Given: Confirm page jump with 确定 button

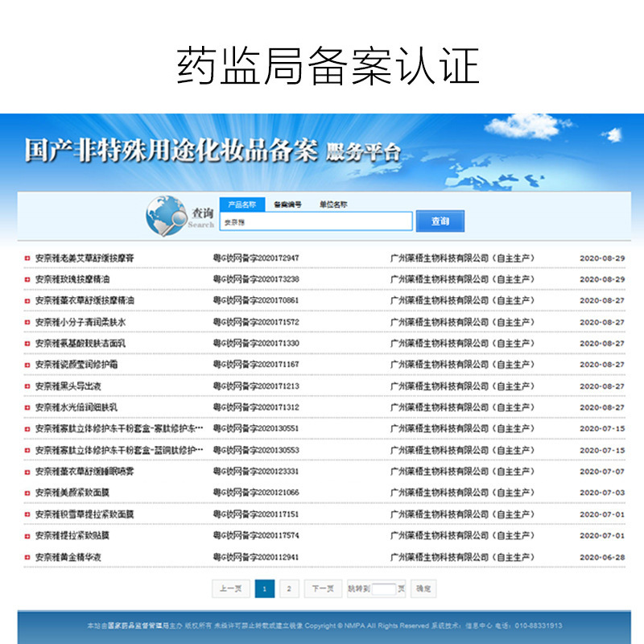Looking at the screenshot, I should click(423, 589).
